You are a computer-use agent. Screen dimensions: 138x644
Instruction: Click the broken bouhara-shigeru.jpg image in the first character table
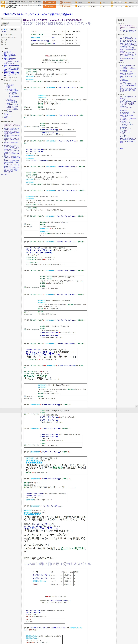(39, 44)
